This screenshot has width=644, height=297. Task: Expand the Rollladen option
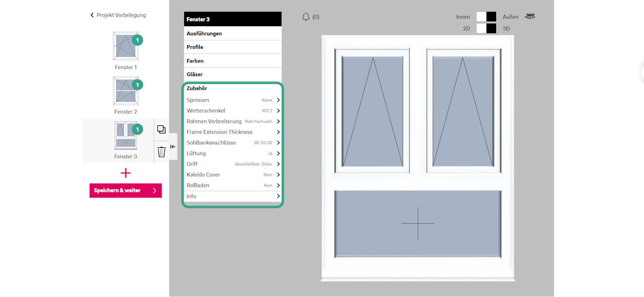(232, 185)
